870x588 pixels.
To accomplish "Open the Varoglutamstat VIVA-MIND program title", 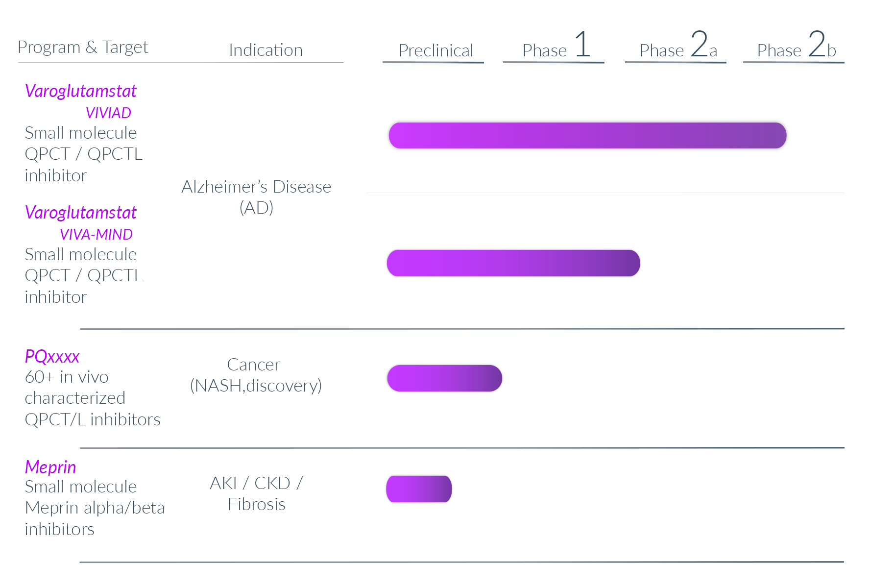I will 81,213.
